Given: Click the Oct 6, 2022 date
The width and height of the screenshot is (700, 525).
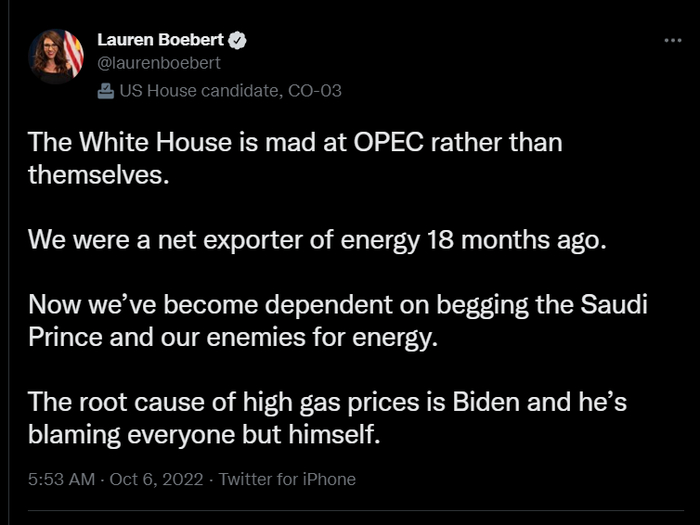Looking at the screenshot, I should coord(157,479).
